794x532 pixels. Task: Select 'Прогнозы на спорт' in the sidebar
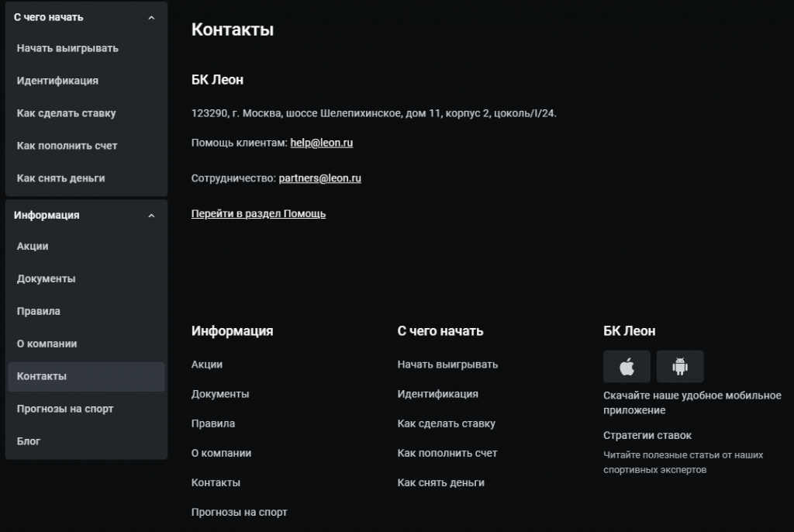point(65,409)
